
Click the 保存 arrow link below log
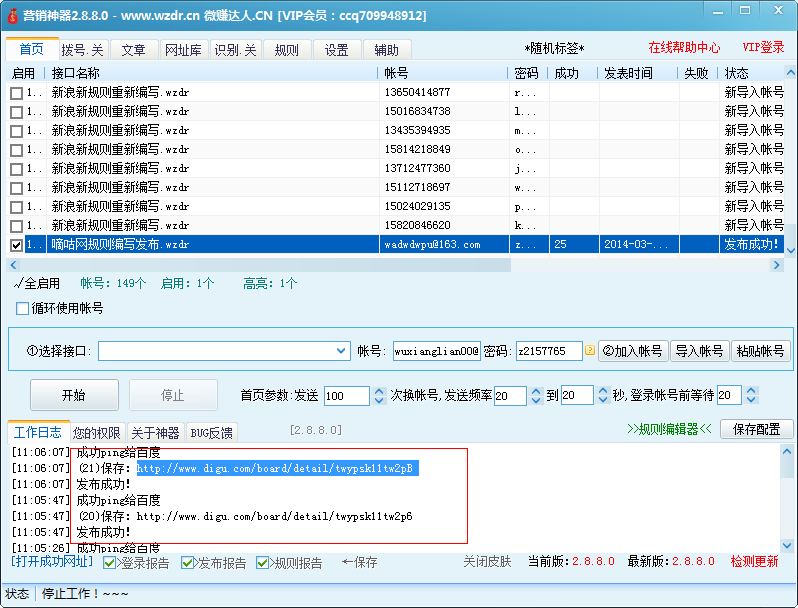tap(359, 563)
